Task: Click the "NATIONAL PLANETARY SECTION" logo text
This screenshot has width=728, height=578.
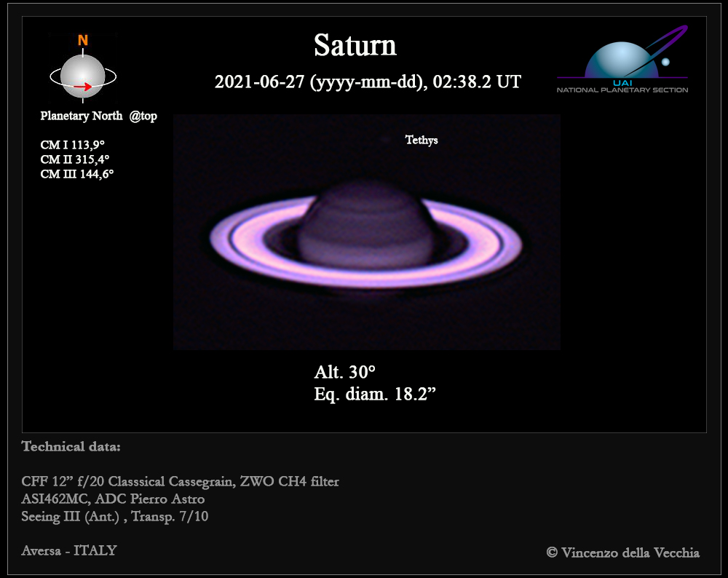Action: [622, 90]
